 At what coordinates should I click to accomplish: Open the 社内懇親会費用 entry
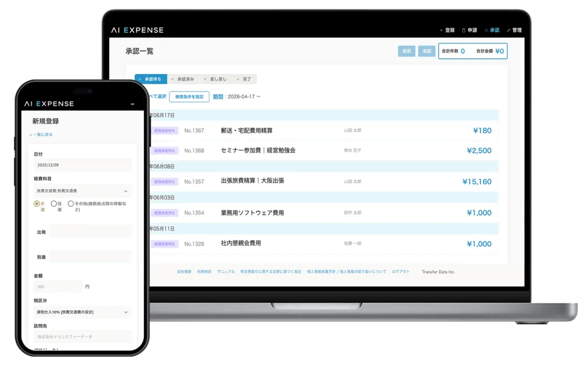tap(240, 243)
